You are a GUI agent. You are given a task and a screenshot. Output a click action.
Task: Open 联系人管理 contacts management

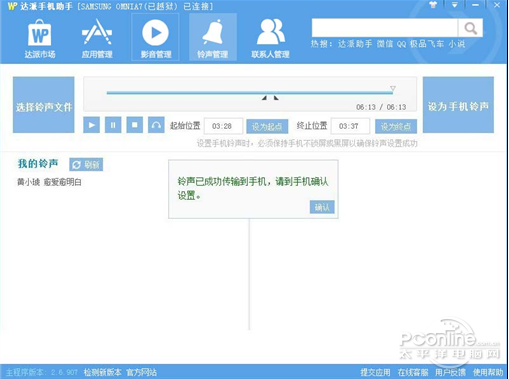click(x=270, y=39)
